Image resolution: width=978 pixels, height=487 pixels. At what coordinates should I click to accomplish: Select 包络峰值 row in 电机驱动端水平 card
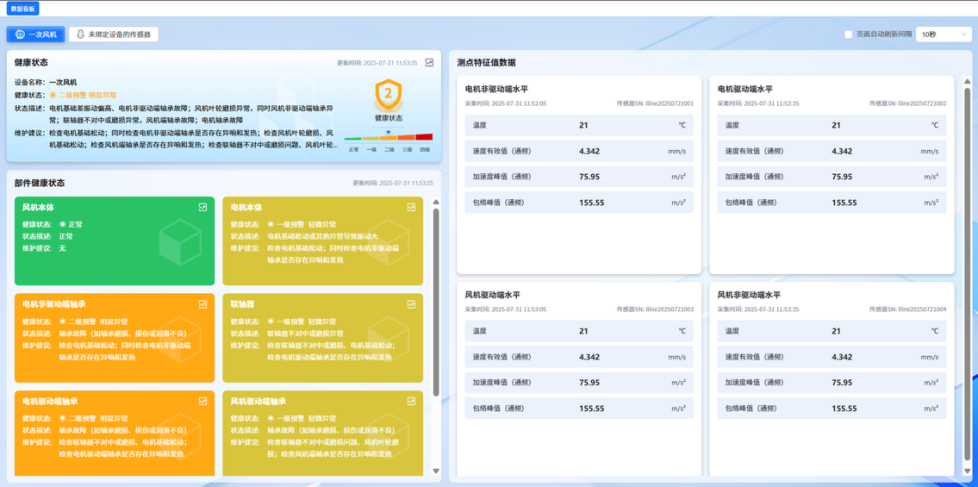[831, 202]
